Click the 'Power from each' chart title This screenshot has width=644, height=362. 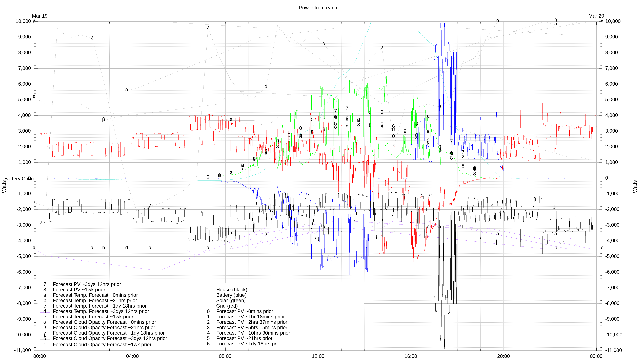(318, 8)
